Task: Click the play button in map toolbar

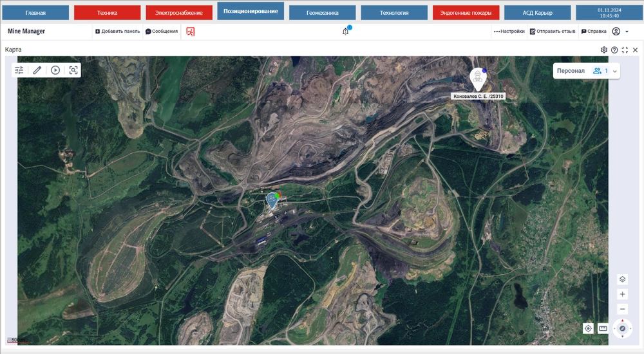Action: coord(55,70)
